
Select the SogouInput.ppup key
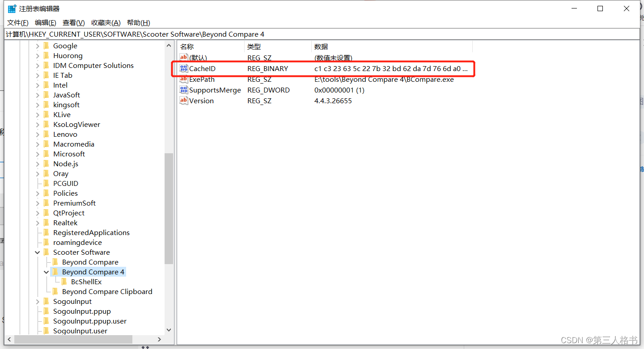point(82,311)
